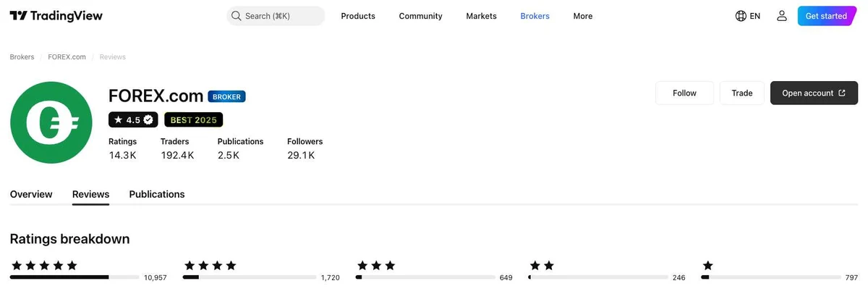Click the Brokers breadcrumb link

[22, 56]
